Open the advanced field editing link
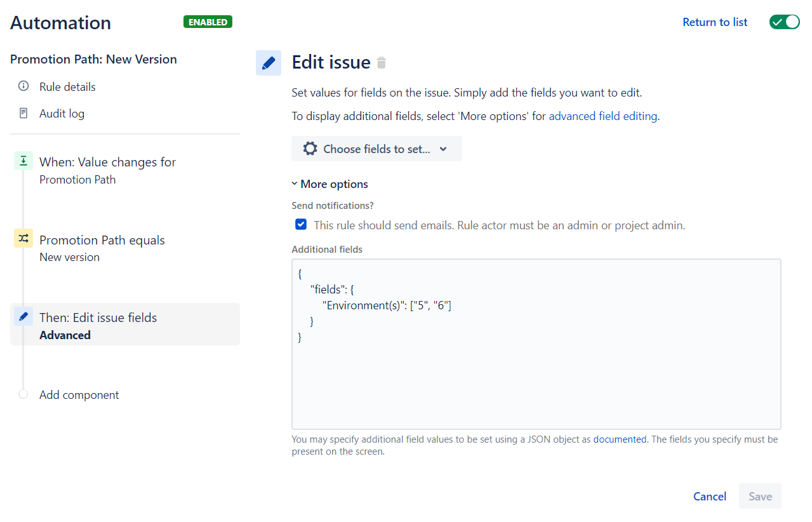This screenshot has height=522, width=812. point(602,116)
